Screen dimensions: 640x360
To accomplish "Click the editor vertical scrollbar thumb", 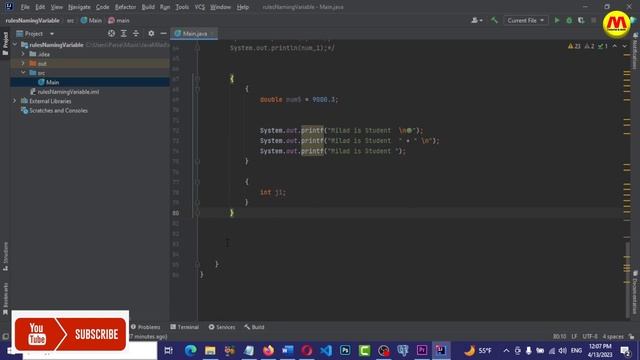I will 627,280.
